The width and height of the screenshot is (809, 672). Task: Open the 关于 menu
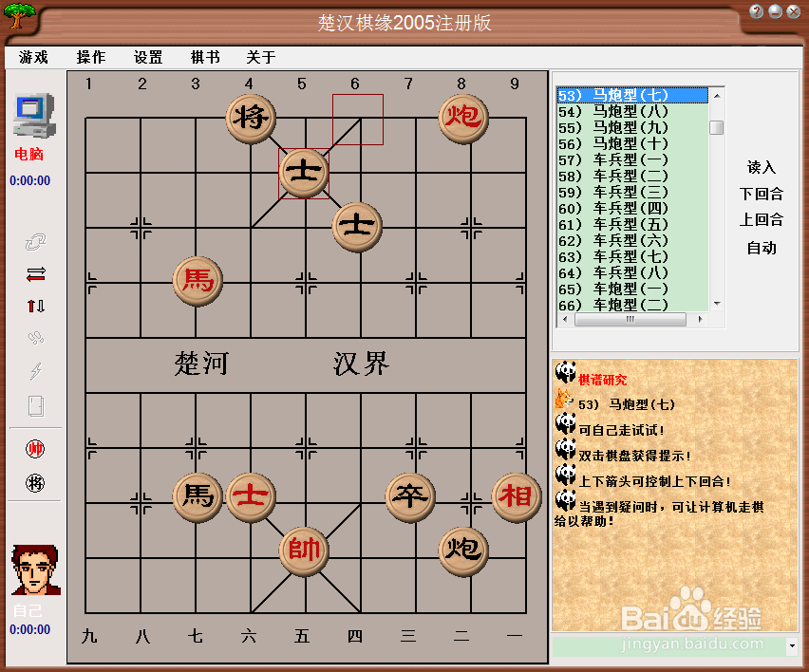[x=261, y=57]
